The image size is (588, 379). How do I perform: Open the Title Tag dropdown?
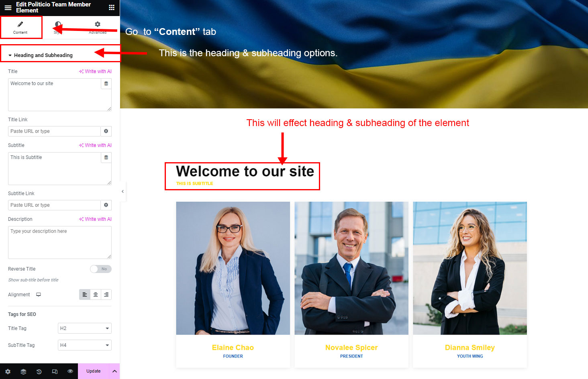tap(85, 328)
